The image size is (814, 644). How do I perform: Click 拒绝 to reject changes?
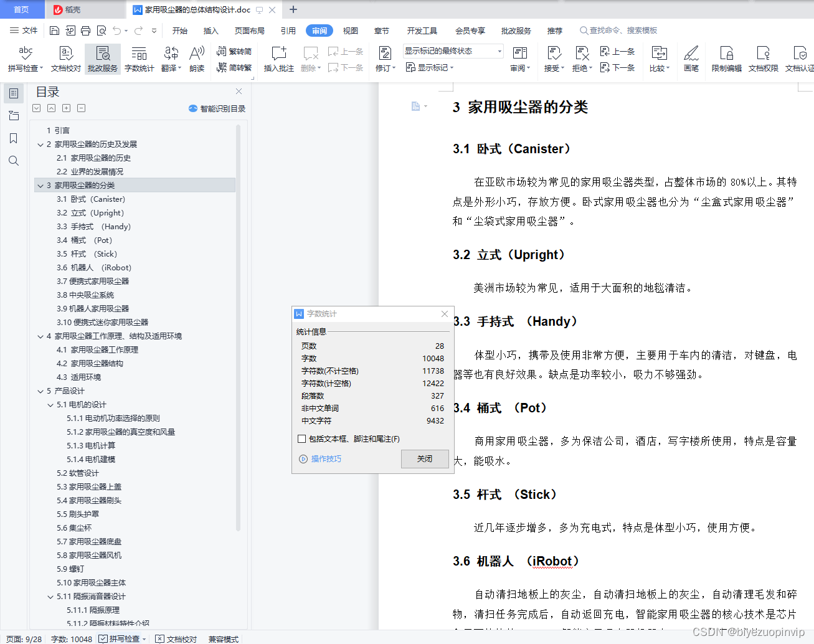pyautogui.click(x=582, y=59)
